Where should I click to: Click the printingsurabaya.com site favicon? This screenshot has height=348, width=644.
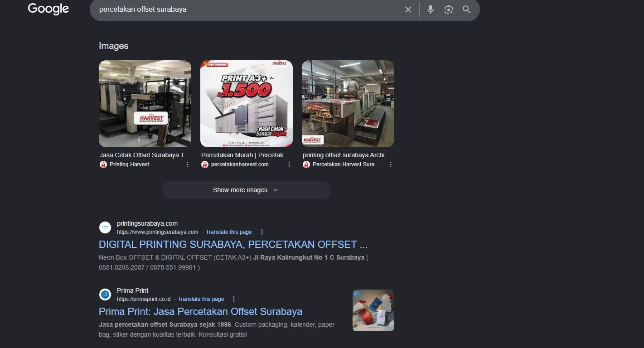point(105,227)
